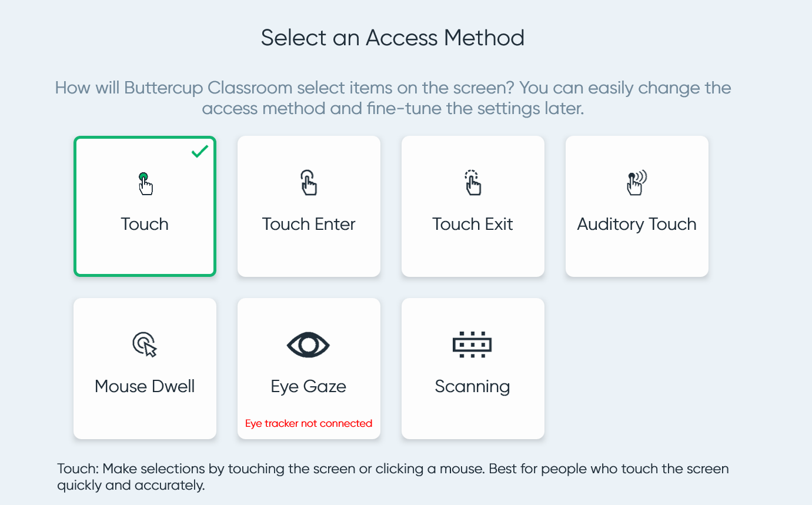Click the Buttercup Classroom instructions text
The image size is (812, 505).
coord(392,99)
